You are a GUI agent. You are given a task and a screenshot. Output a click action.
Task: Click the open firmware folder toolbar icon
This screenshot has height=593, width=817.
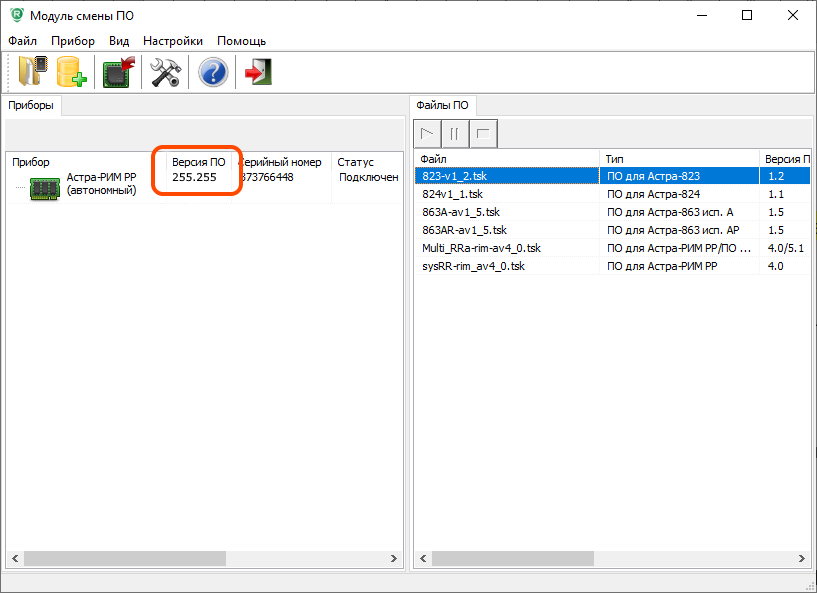32,73
